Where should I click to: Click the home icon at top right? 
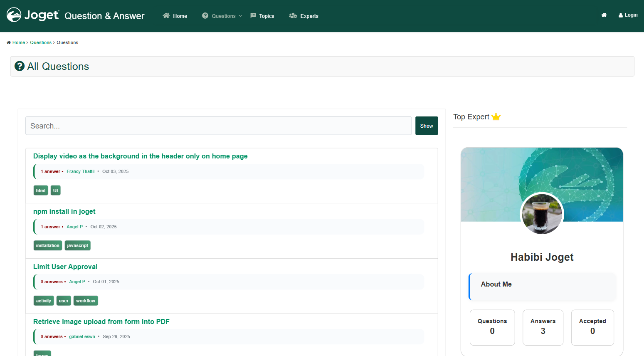pyautogui.click(x=604, y=15)
